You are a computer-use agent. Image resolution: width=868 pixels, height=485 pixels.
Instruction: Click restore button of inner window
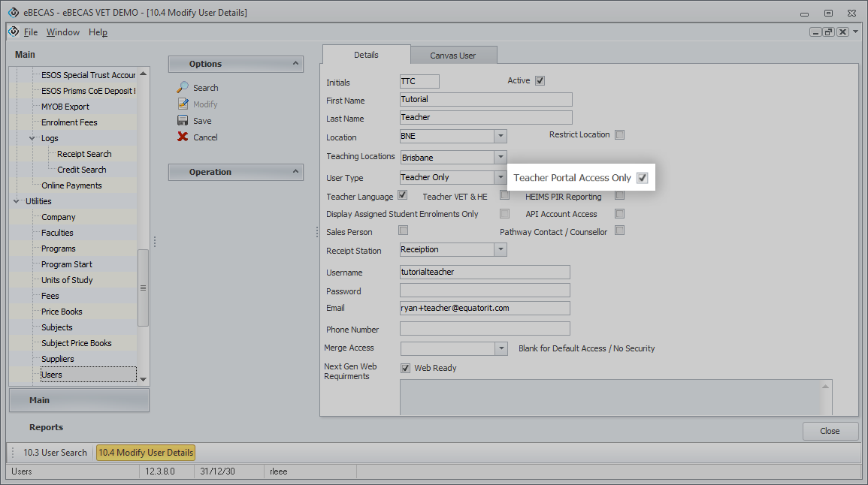[829, 32]
